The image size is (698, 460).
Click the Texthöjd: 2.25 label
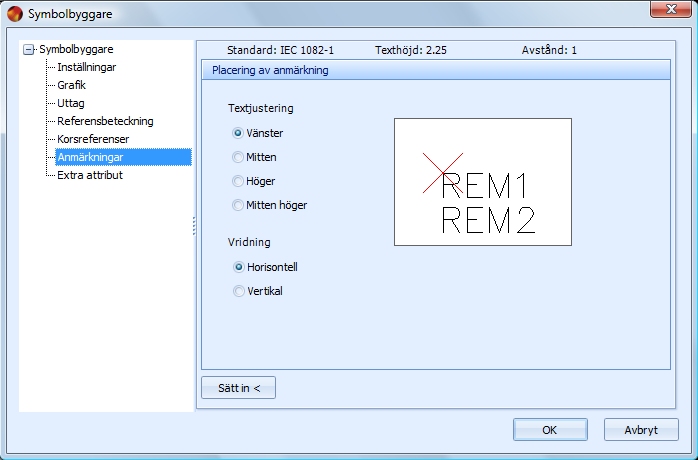coord(411,50)
